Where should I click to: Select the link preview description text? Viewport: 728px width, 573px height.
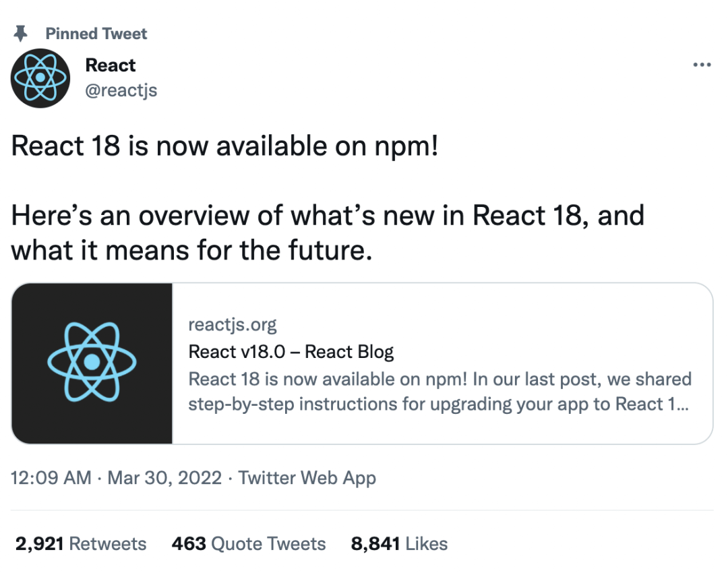(438, 391)
